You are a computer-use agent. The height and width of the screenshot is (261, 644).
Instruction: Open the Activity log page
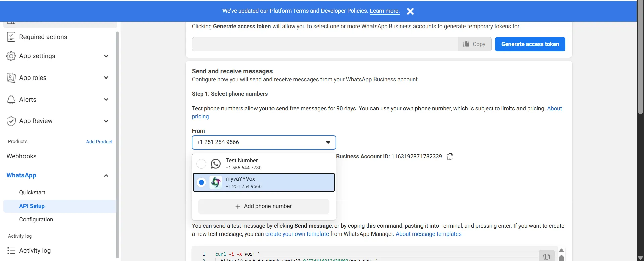35,251
